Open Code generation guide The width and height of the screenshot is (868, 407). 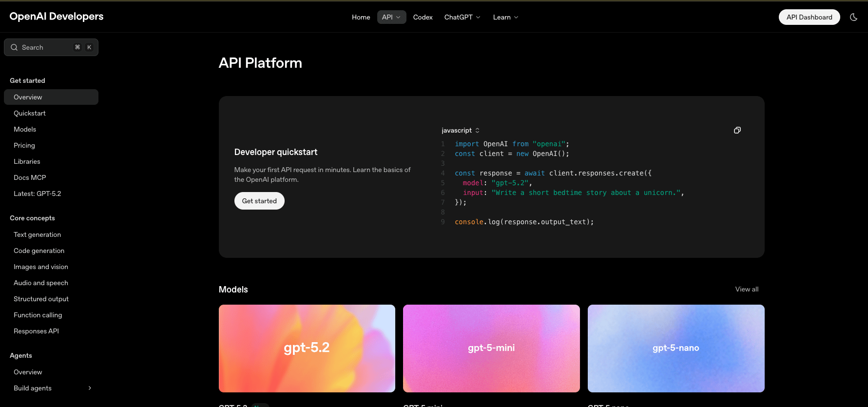pyautogui.click(x=51, y=251)
